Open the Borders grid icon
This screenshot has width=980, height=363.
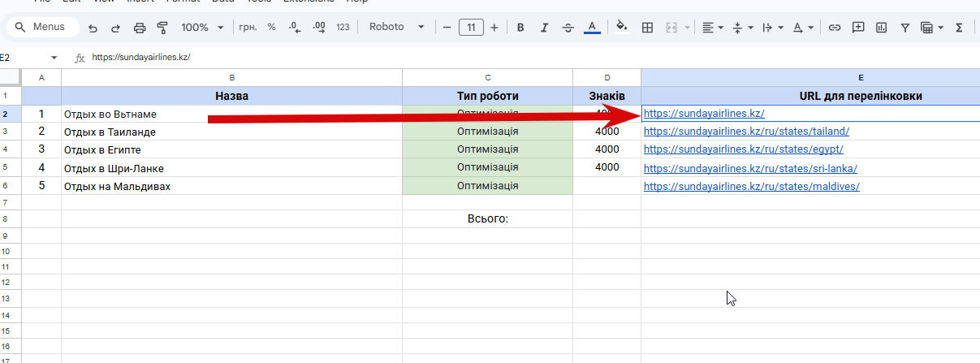647,27
